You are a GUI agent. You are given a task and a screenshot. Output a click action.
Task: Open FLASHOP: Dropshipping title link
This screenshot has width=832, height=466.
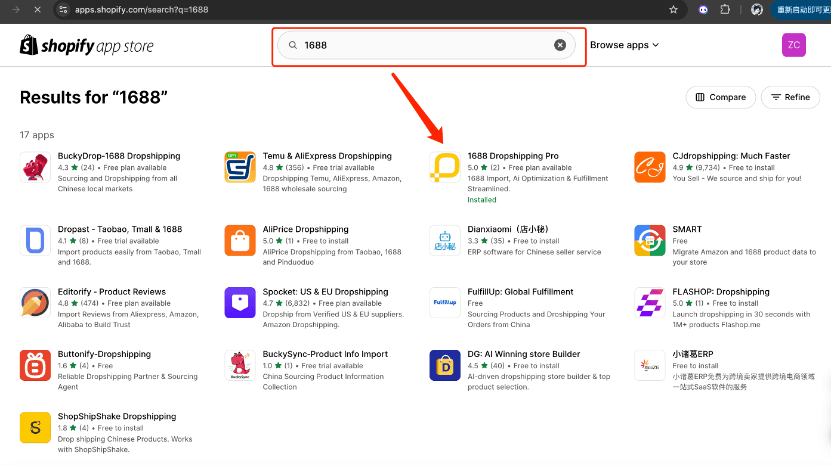click(x=721, y=292)
